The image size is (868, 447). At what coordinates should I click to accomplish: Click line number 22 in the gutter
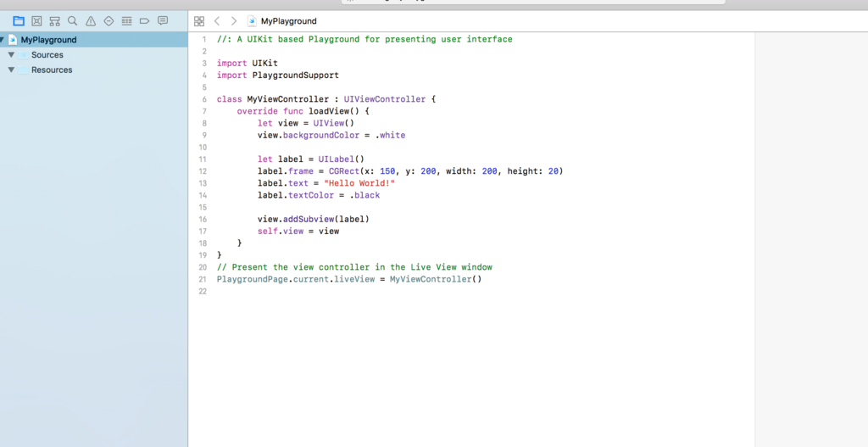pyautogui.click(x=203, y=291)
